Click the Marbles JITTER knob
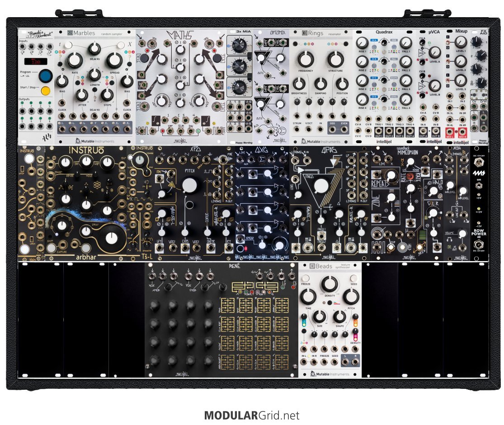 point(82,95)
